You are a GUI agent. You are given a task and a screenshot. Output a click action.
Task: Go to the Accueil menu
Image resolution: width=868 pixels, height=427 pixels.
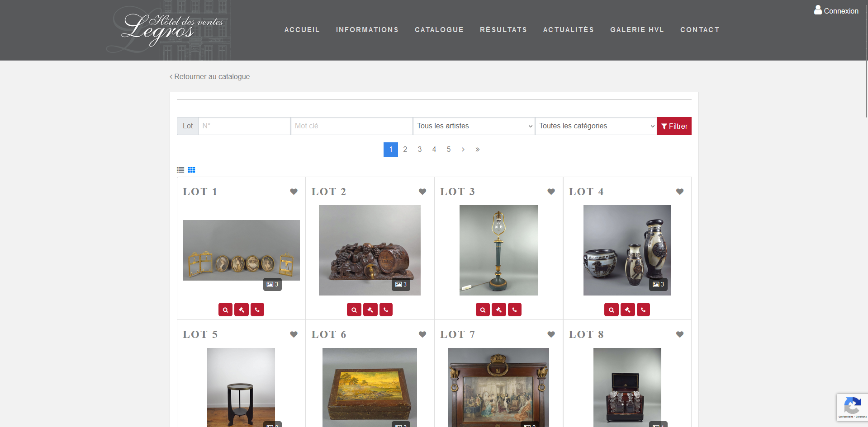302,30
